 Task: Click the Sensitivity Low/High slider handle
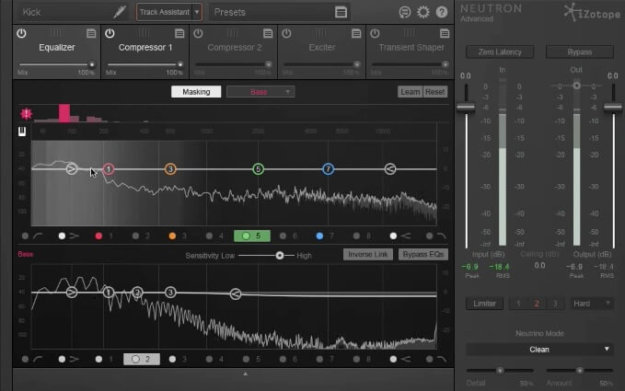280,255
